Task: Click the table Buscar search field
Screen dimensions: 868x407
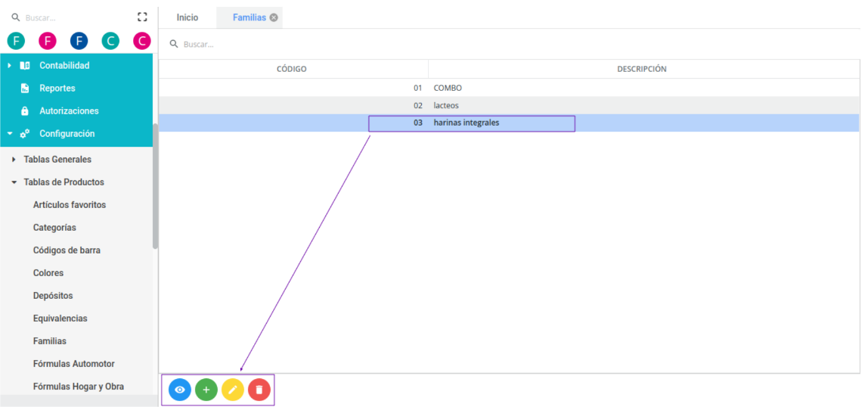Action: coord(515,44)
